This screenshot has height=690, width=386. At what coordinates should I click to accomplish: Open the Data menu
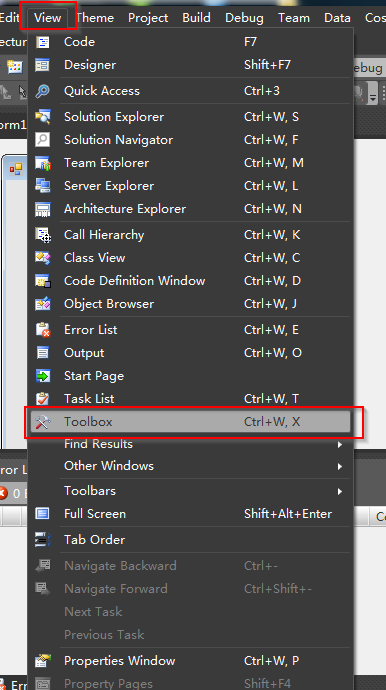point(337,18)
